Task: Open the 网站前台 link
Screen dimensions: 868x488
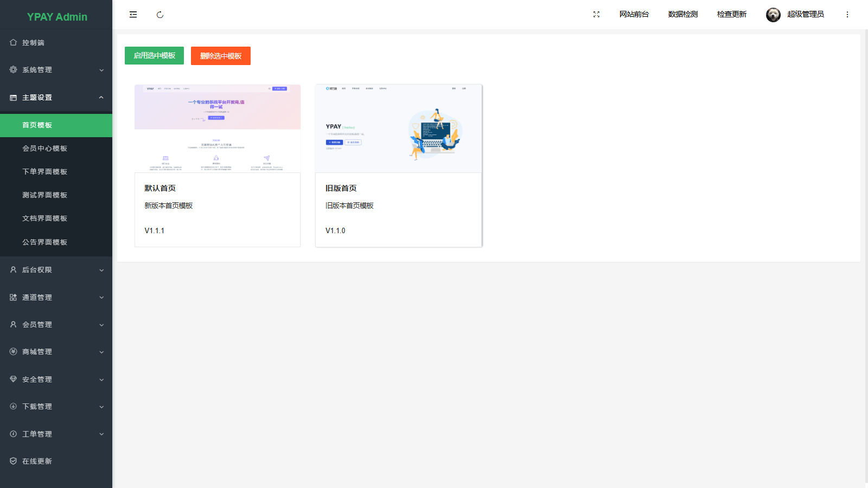Action: coord(634,15)
